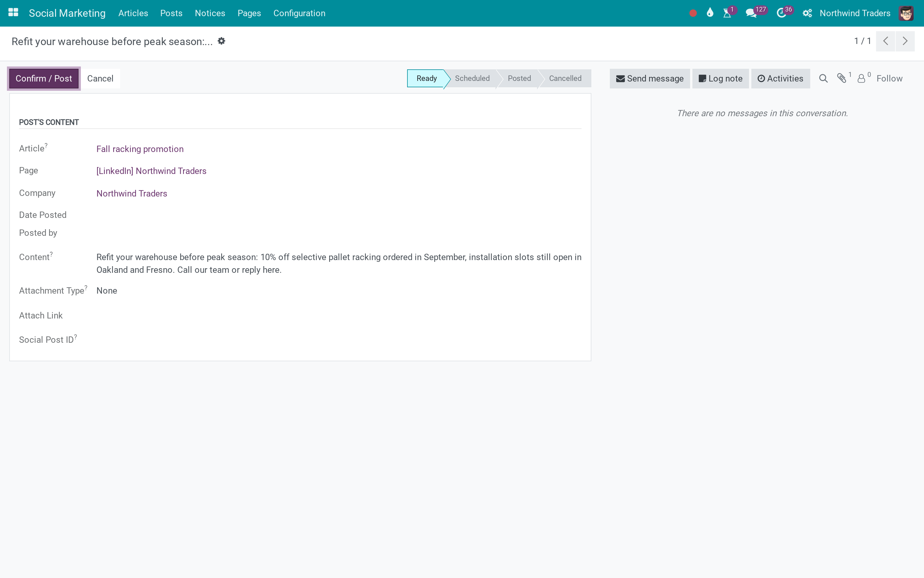Click the Confirm / Post button
This screenshot has width=924, height=578.
coord(44,78)
